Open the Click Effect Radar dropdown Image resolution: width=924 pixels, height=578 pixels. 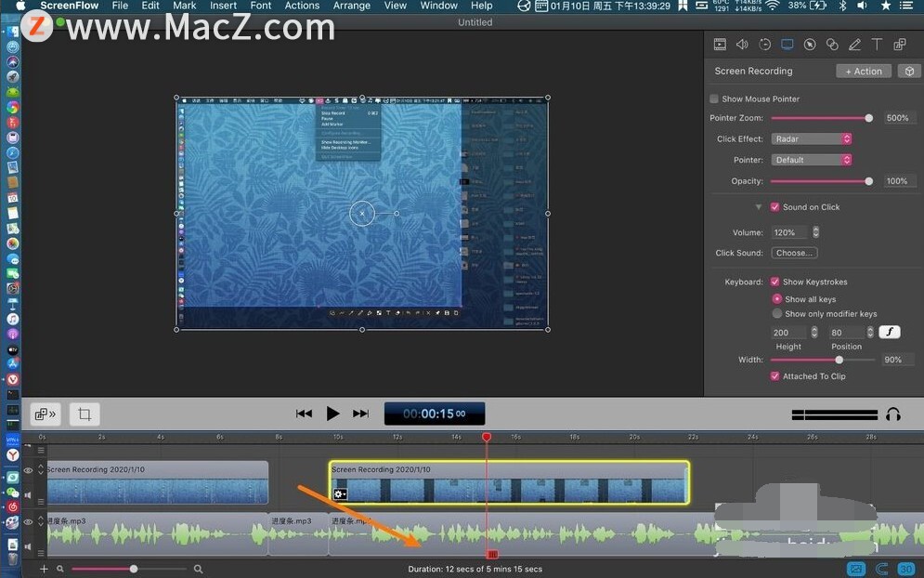coord(812,139)
